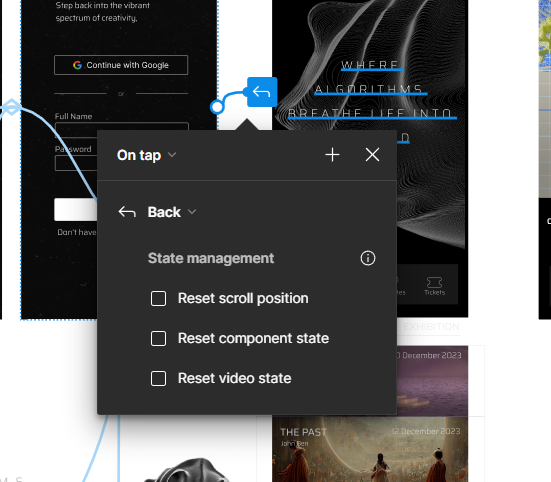Expand the Back action type dropdown
The width and height of the screenshot is (551, 482).
[171, 212]
